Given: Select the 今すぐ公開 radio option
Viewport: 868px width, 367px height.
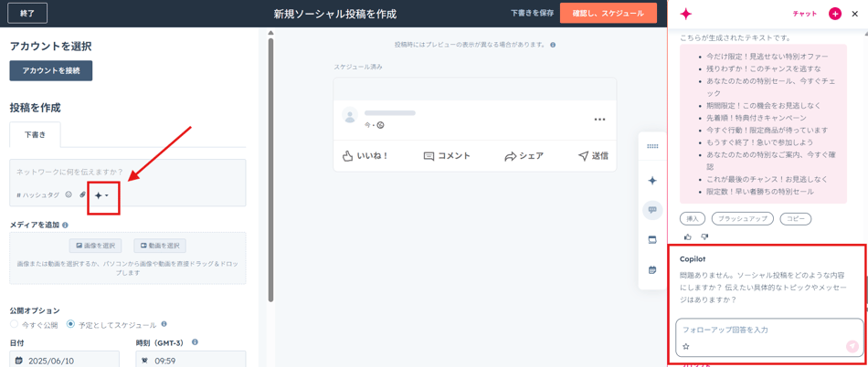Looking at the screenshot, I should pos(14,324).
